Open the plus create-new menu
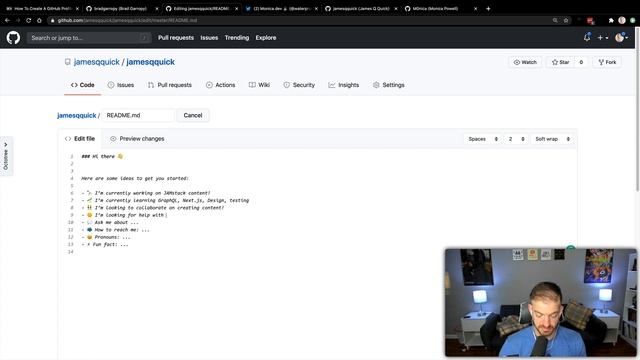 pos(602,38)
